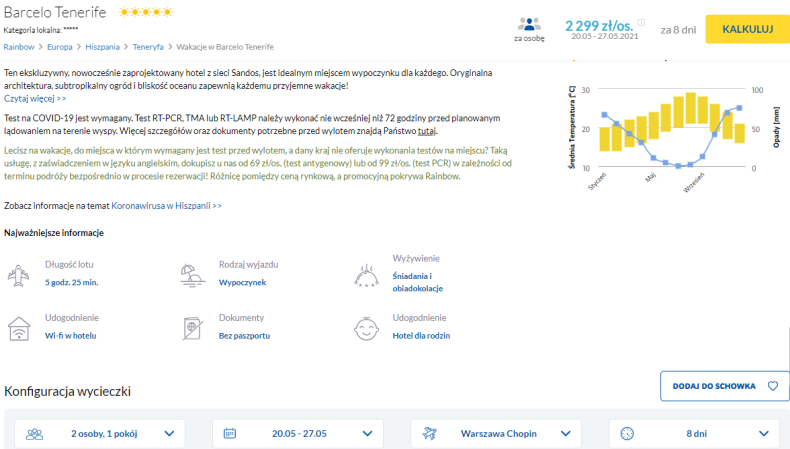Click the beach umbrella trip type icon

tap(192, 276)
